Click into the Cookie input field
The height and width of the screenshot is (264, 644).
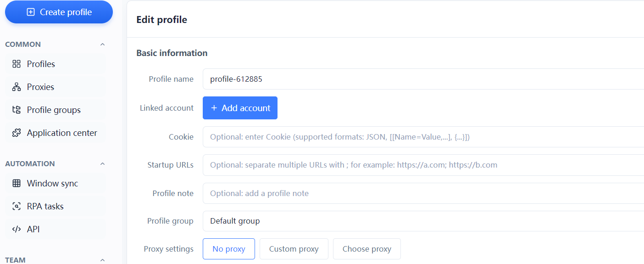click(423, 137)
